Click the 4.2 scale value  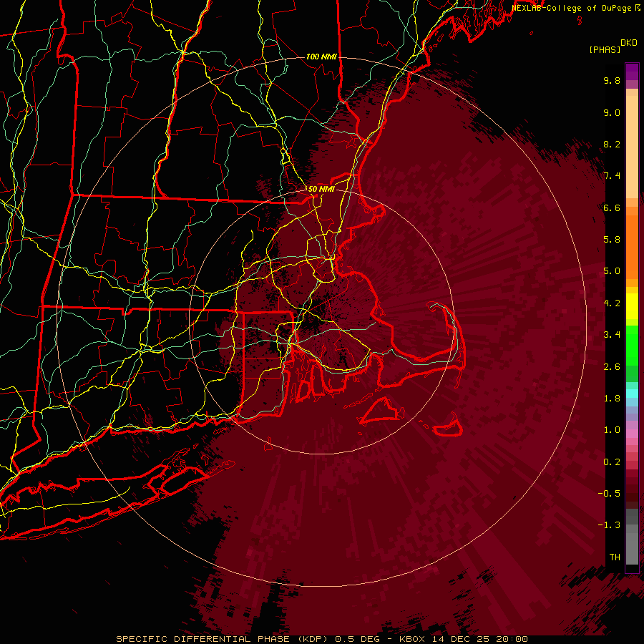(612, 303)
